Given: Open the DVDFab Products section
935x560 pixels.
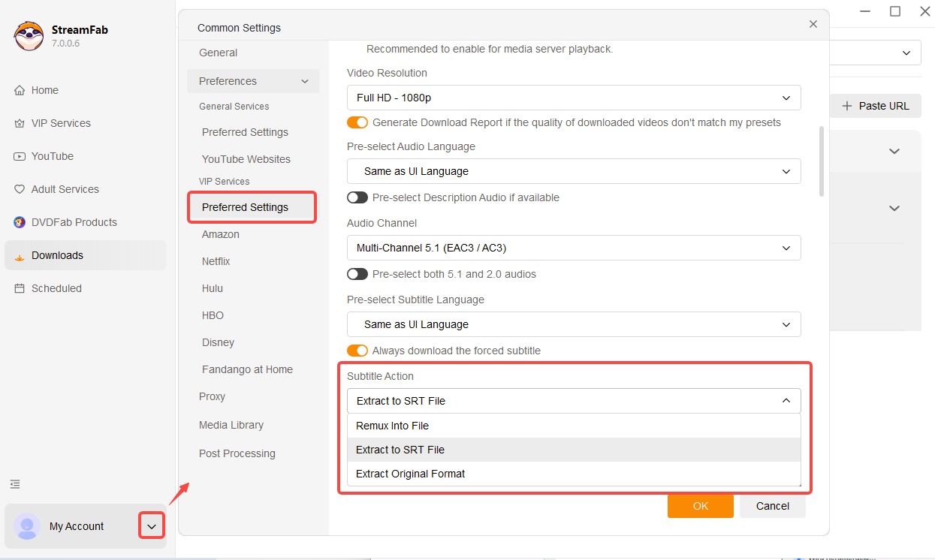Looking at the screenshot, I should pyautogui.click(x=74, y=222).
